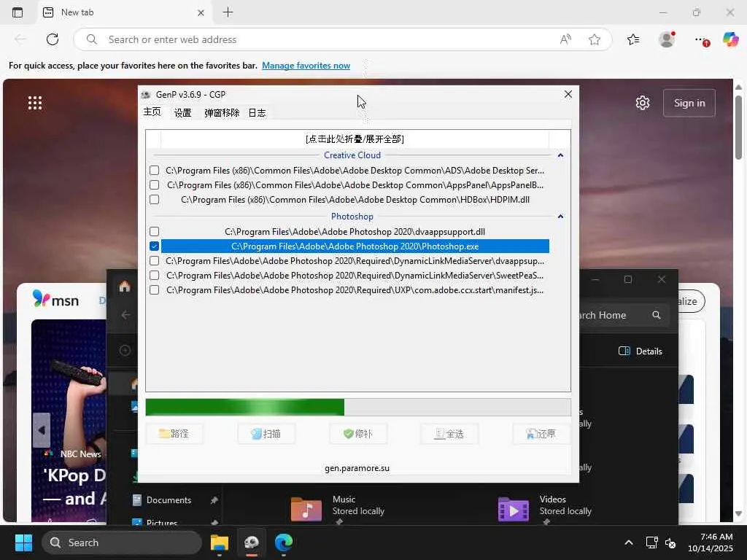
Task: Click the browser back arrow
Action: pos(20,39)
